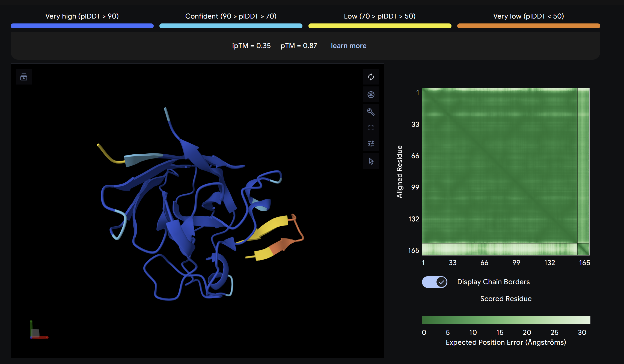
Task: Click the Expected Position Error gradient bar
Action: [506, 320]
